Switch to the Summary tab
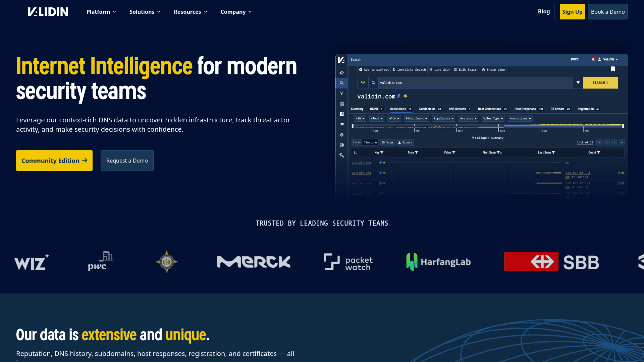 [357, 109]
